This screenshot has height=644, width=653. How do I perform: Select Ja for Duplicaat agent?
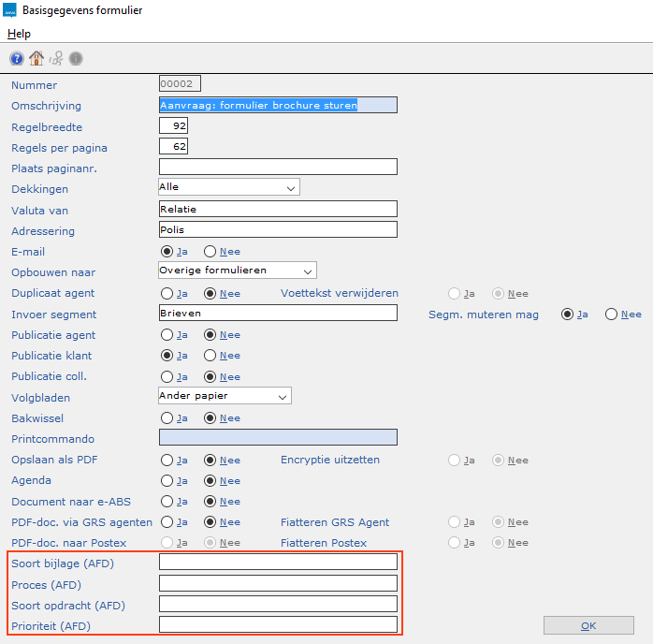(x=167, y=294)
